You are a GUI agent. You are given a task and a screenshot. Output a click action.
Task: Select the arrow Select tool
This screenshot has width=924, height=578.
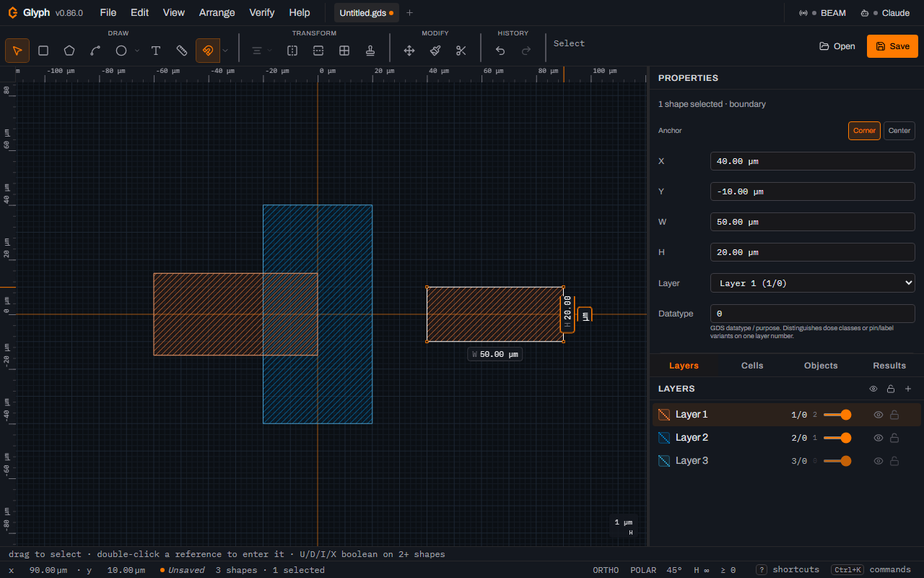(17, 51)
